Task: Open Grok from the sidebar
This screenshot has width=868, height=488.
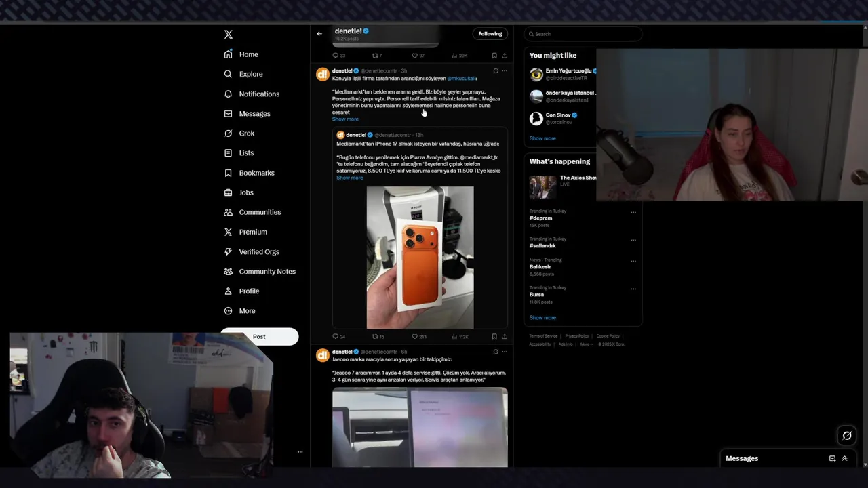Action: click(239, 133)
